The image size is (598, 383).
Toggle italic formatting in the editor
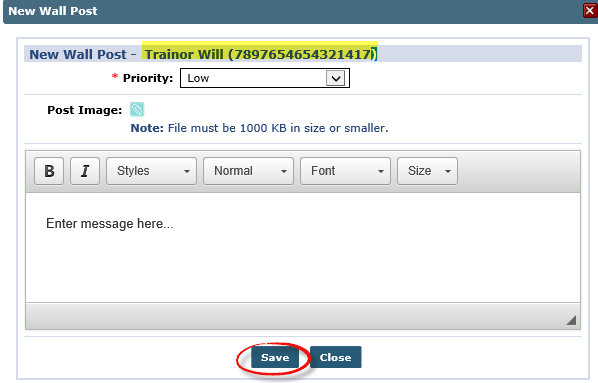pyautogui.click(x=85, y=171)
